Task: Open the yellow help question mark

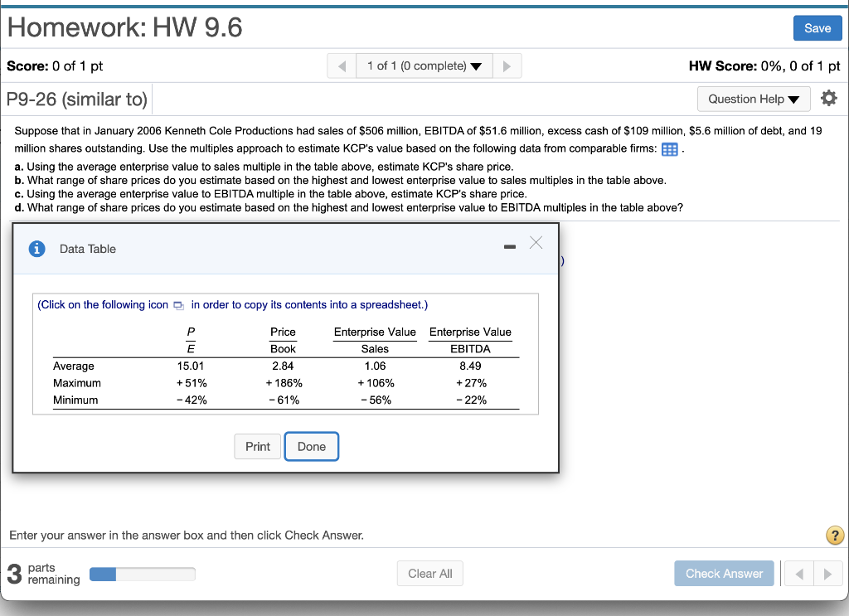Action: 834,536
